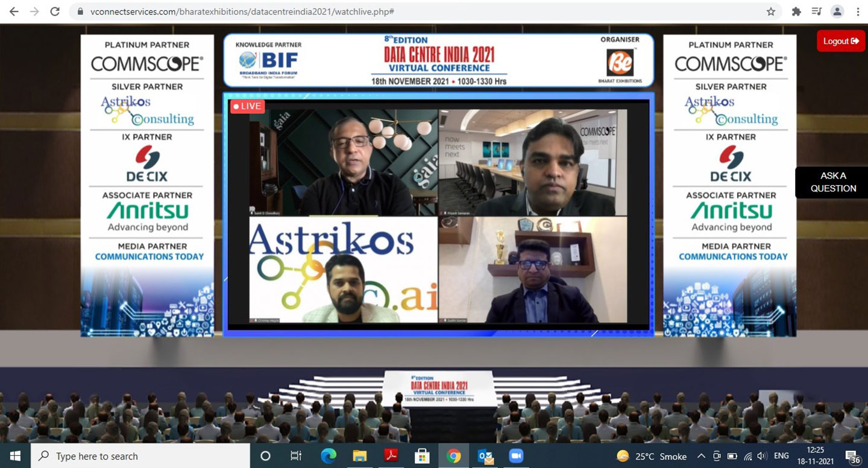The height and width of the screenshot is (468, 868).
Task: Click the right panel DE-CIX logo
Action: [x=731, y=164]
